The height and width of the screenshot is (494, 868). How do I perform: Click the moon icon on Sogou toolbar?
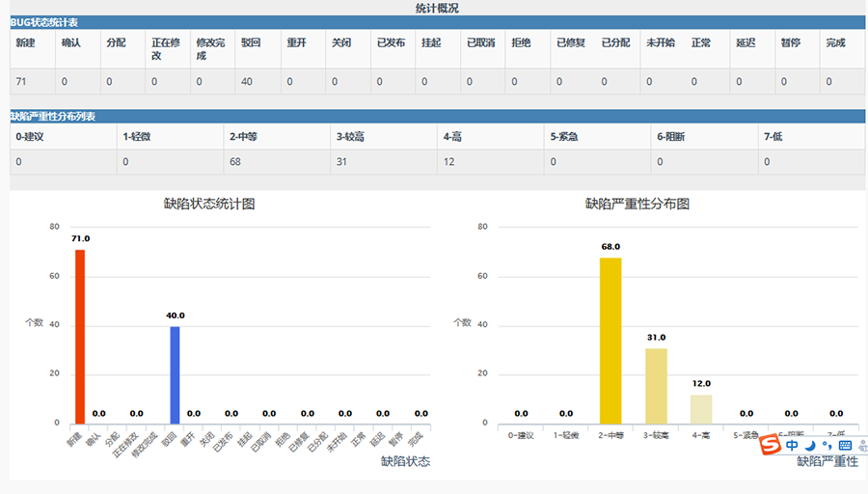coord(810,445)
